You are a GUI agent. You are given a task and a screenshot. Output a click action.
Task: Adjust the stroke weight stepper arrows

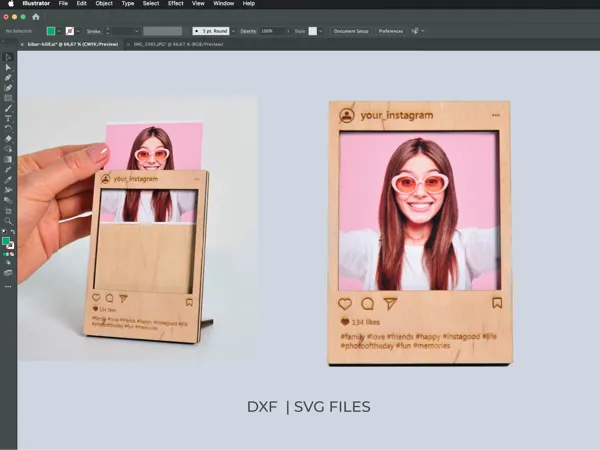tap(108, 31)
